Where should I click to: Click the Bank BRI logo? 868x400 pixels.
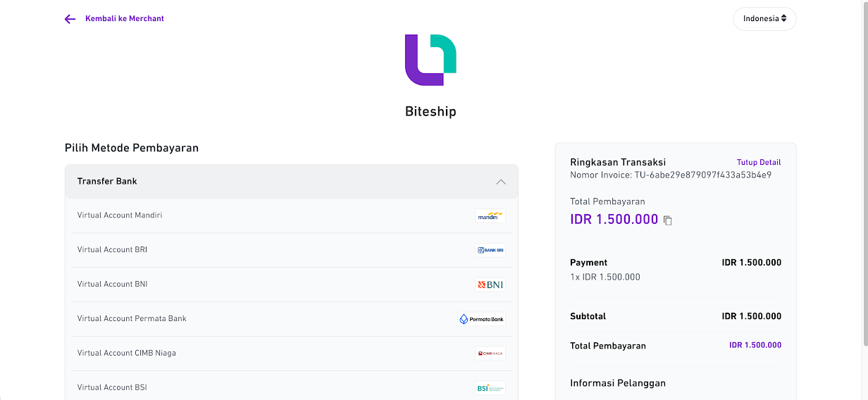pyautogui.click(x=490, y=250)
